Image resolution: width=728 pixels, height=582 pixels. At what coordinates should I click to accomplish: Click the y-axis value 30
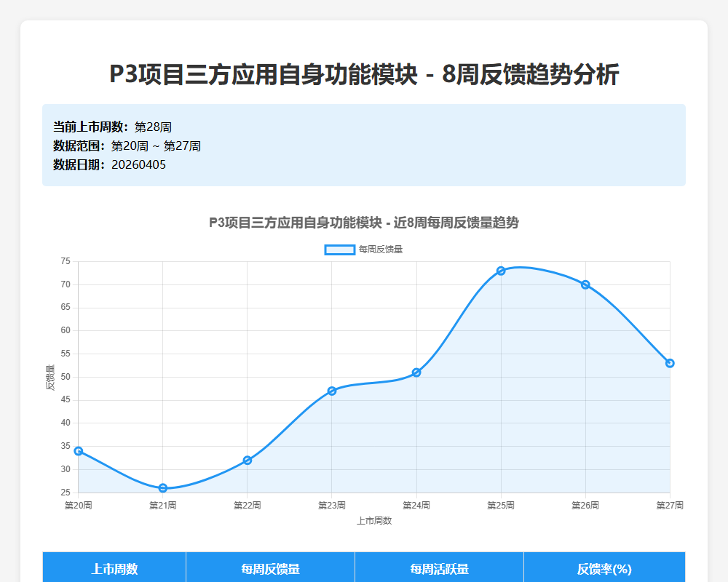click(x=66, y=469)
